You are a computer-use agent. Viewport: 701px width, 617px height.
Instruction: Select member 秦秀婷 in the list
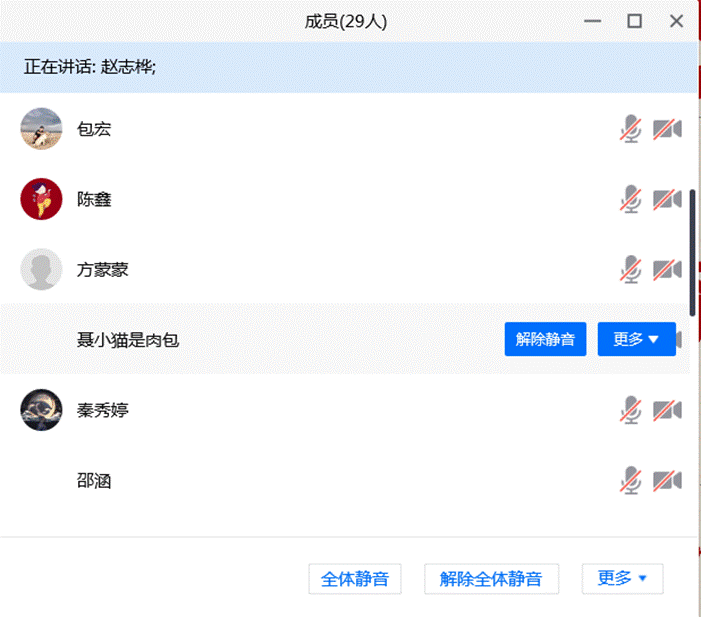click(x=103, y=410)
